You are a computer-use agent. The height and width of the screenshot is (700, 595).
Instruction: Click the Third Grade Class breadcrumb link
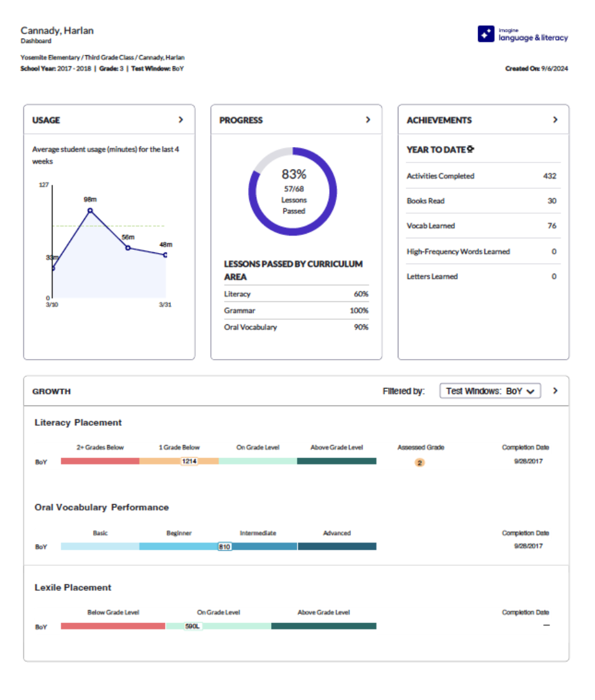[109, 58]
